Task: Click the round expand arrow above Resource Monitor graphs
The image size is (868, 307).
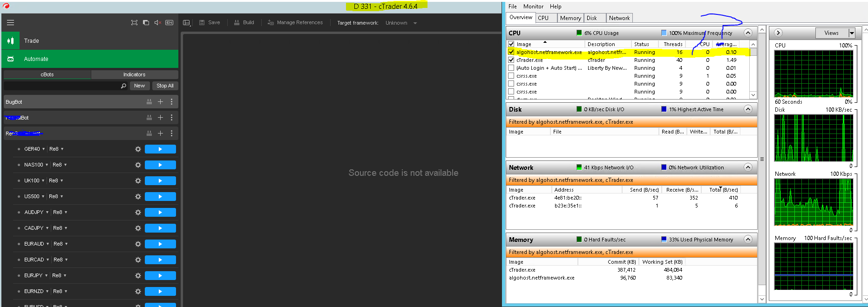Action: pos(778,33)
